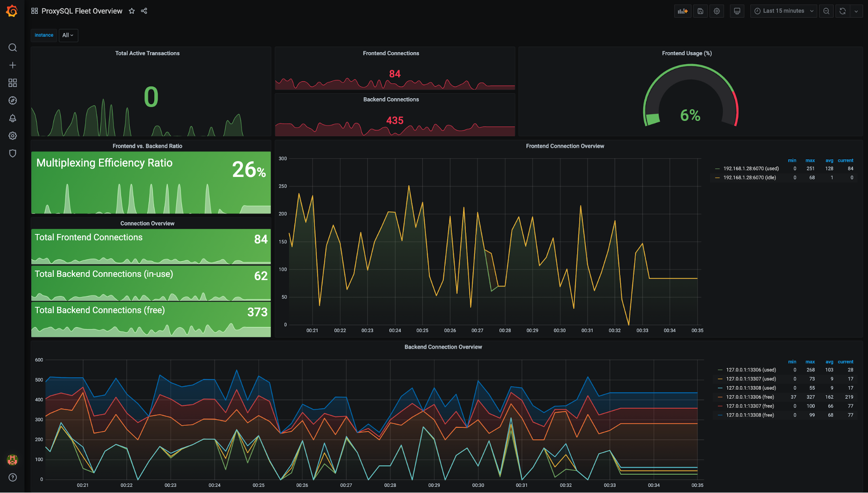Click the Frontend Connections 84 value

(x=395, y=74)
